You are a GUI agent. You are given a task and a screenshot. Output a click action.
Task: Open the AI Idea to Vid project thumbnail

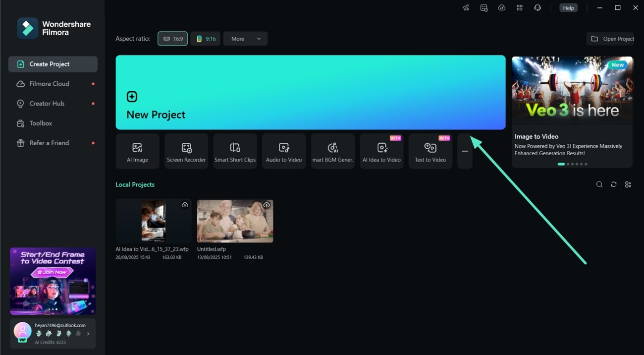154,221
